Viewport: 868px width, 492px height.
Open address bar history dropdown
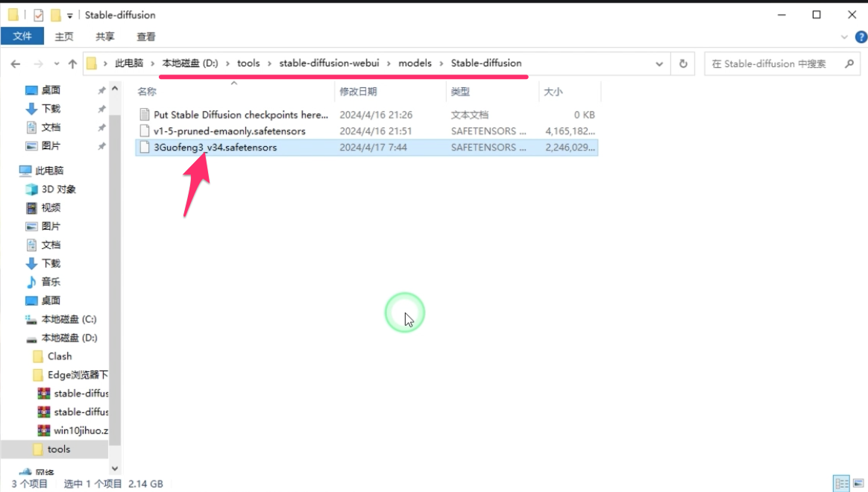[659, 63]
